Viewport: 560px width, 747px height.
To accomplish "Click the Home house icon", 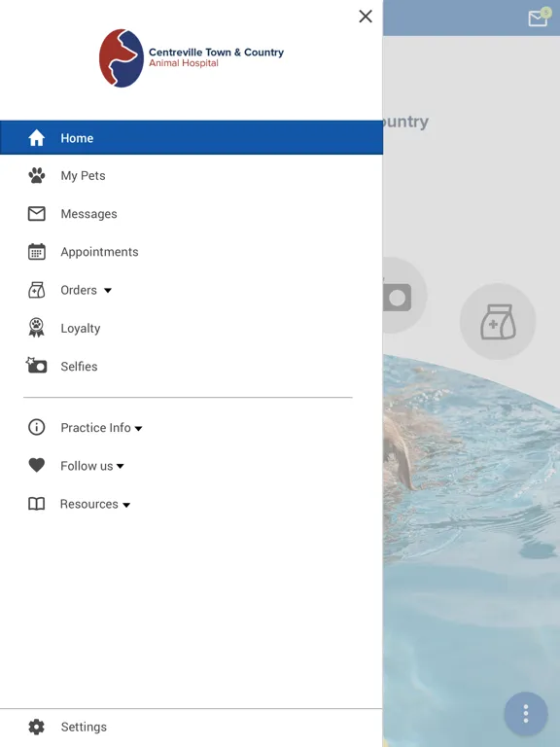I will pos(37,138).
